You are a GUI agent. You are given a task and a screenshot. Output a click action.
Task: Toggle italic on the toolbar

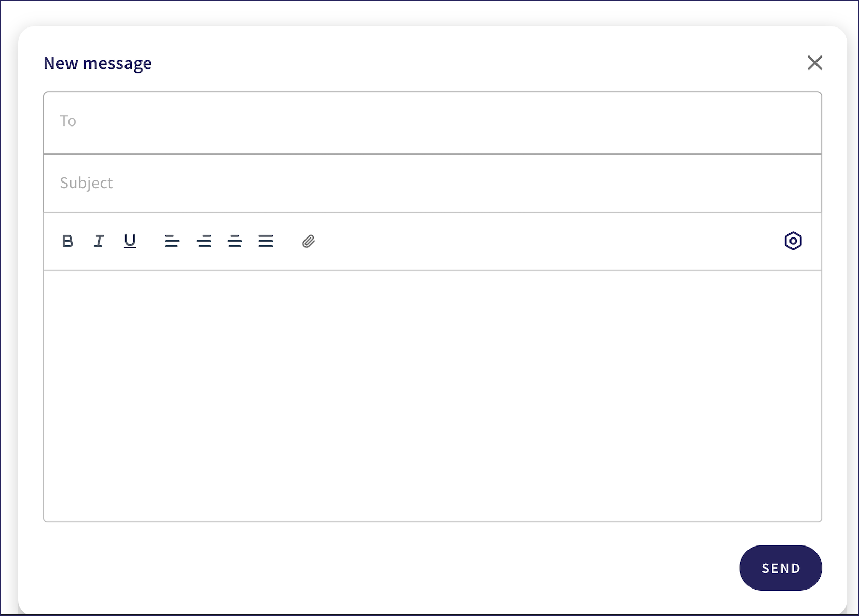click(99, 241)
